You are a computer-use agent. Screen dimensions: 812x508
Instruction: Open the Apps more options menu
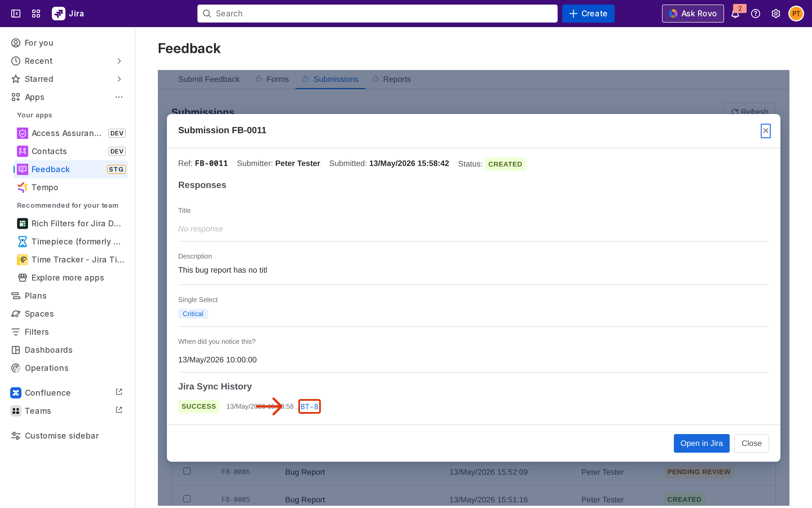point(119,97)
